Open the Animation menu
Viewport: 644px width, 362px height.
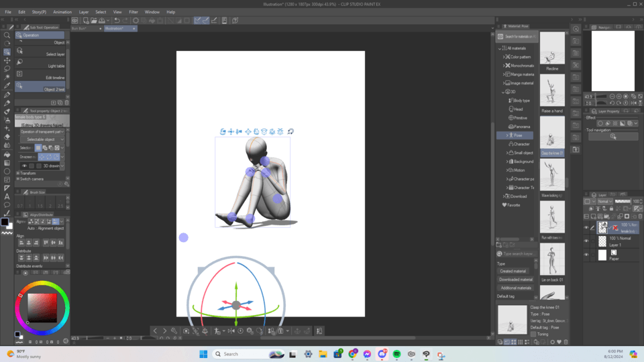62,12
